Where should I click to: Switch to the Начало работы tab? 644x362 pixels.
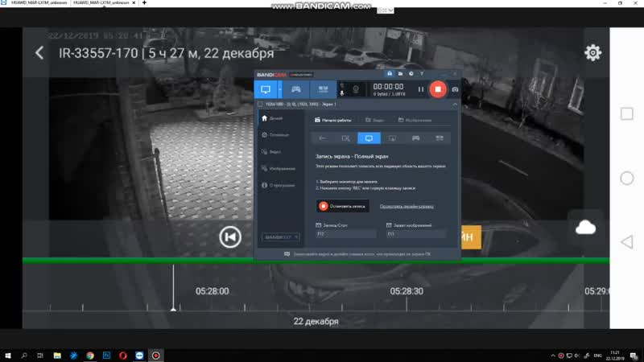333,120
